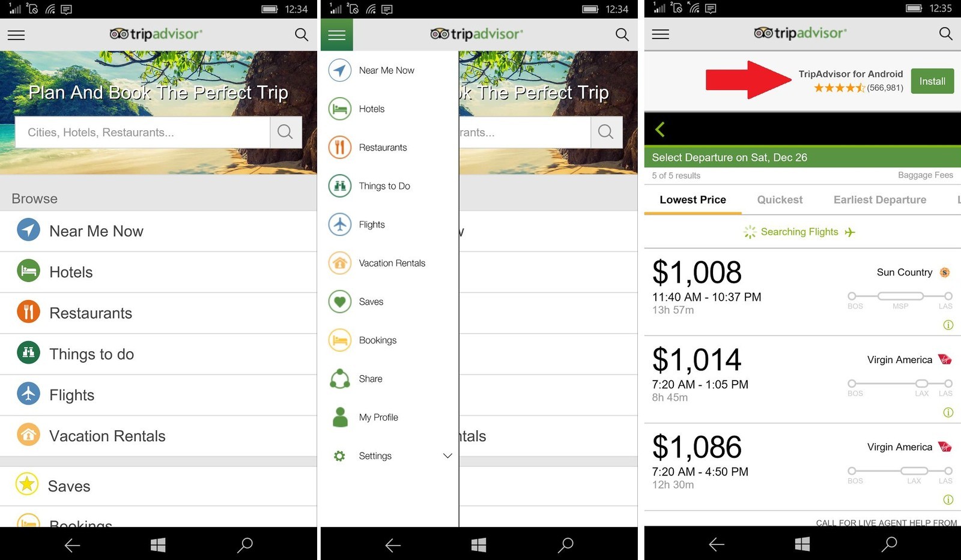Select Things to Do icon in side drawer
The height and width of the screenshot is (560, 961).
340,186
